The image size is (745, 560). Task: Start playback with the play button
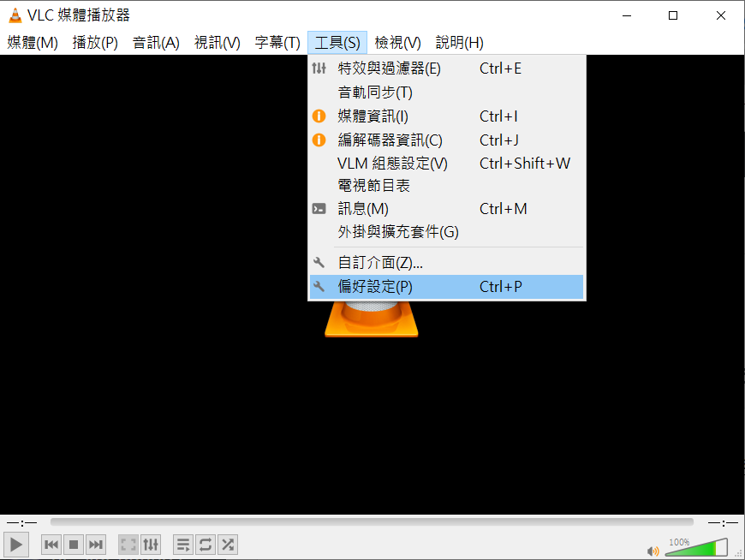tap(16, 545)
